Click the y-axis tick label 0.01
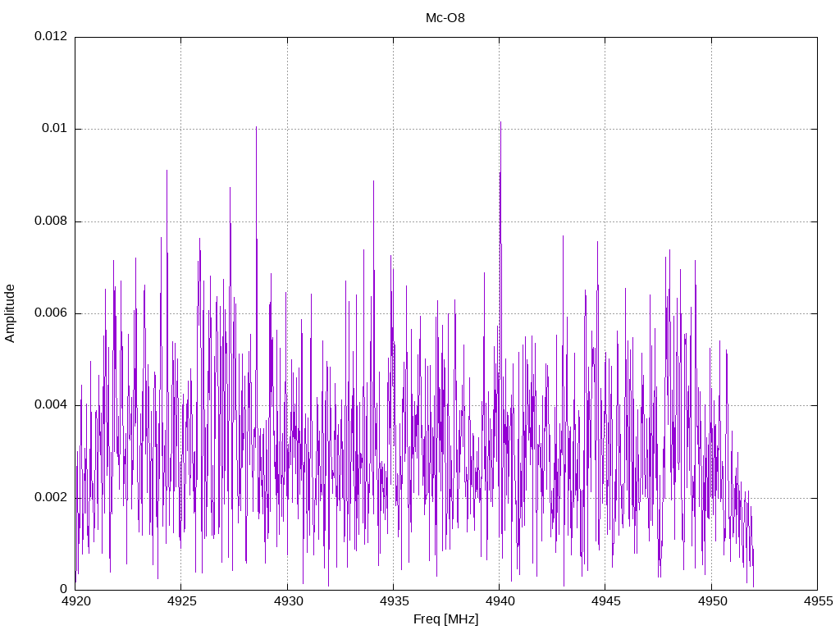 tap(55, 129)
